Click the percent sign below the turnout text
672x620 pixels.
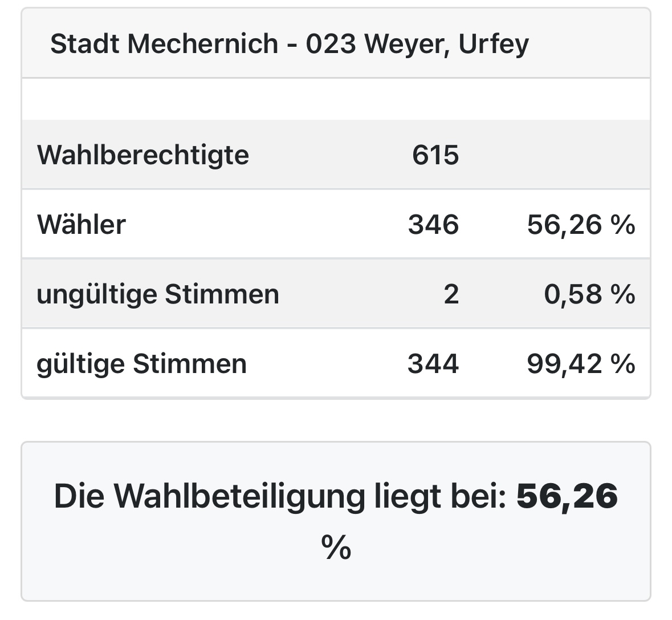[336, 548]
